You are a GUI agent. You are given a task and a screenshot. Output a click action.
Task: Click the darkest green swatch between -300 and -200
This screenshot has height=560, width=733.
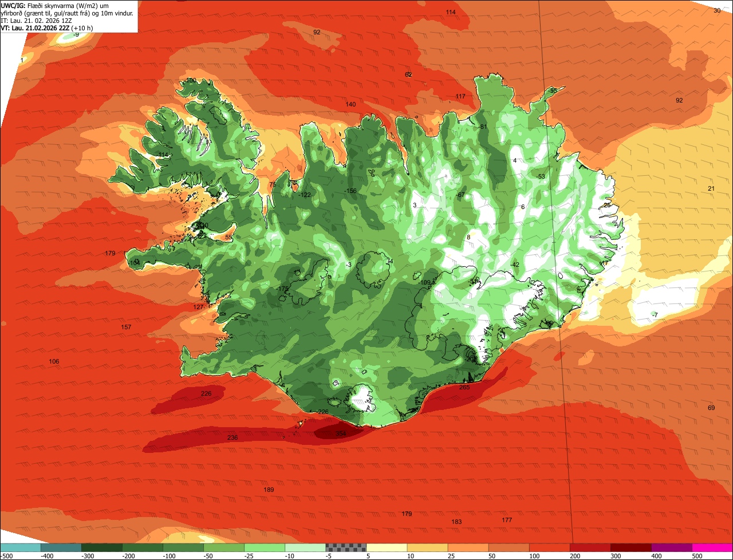pos(101,547)
